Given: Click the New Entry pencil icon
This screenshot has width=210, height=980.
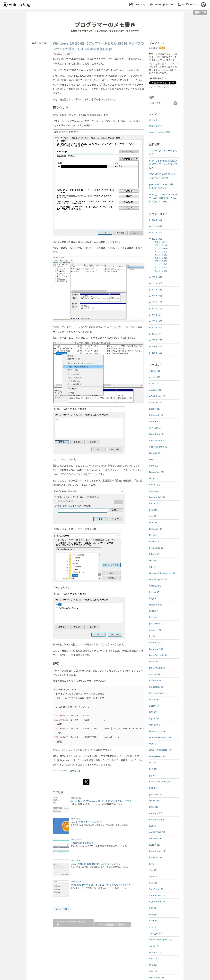Looking at the screenshot, I should pyautogui.click(x=131, y=5).
